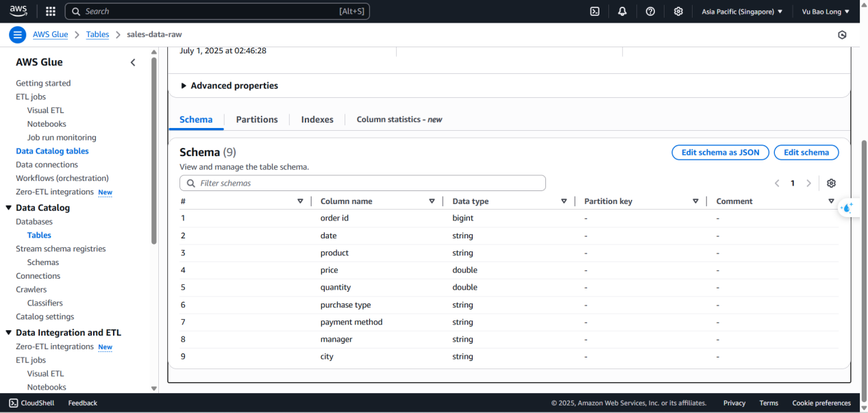Screen dimensions: 868x413
Task: Open the Column statistics tab
Action: click(x=399, y=119)
